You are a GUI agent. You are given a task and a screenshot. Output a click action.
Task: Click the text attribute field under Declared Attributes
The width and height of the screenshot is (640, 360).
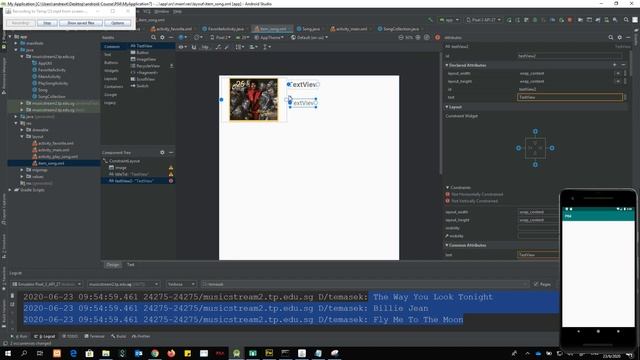click(570, 97)
